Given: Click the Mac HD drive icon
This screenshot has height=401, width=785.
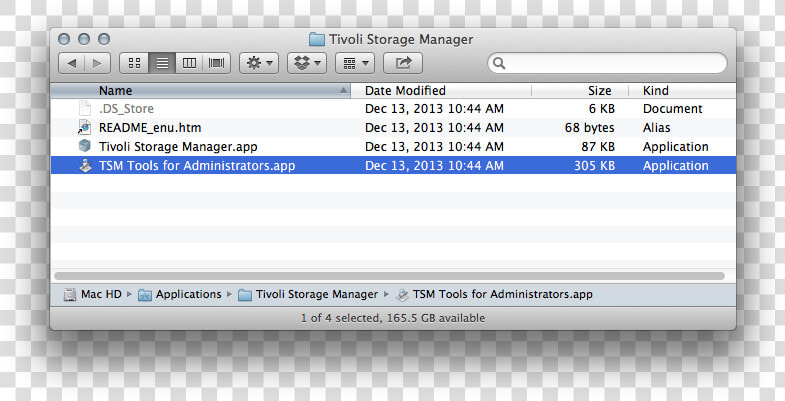Looking at the screenshot, I should pos(70,295).
